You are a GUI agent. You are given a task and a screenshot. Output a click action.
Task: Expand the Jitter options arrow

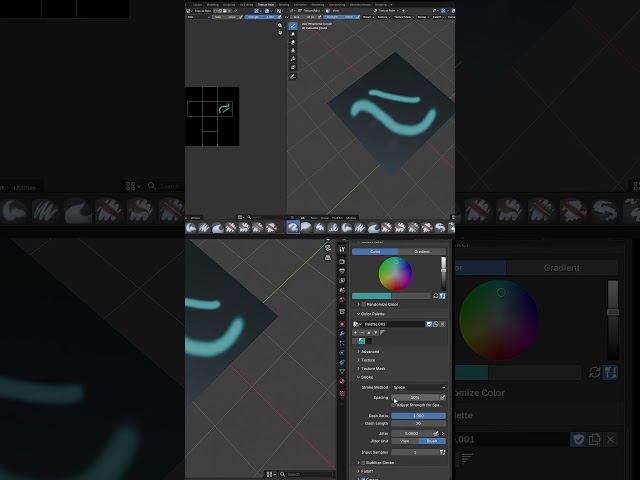[443, 433]
